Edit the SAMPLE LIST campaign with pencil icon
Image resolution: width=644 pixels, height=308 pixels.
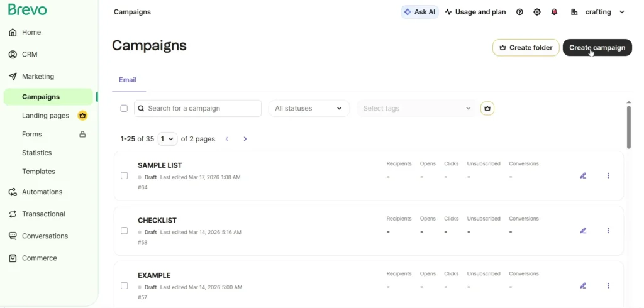(583, 176)
